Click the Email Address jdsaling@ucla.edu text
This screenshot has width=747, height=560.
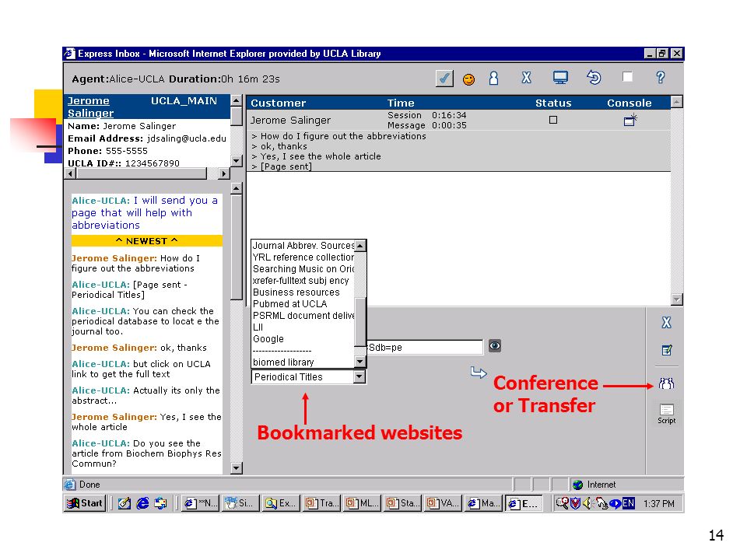(147, 138)
